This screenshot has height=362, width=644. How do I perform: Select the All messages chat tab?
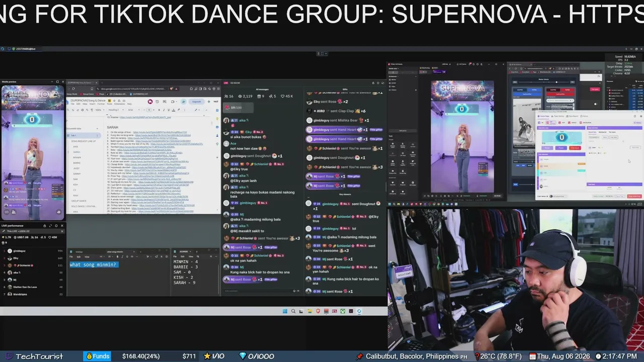click(263, 89)
